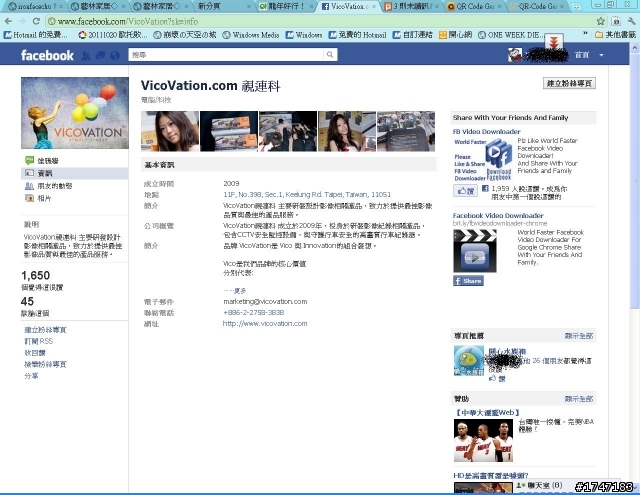The height and width of the screenshot is (495, 640).
Task: Click in the Facebook search field
Action: pos(227,55)
